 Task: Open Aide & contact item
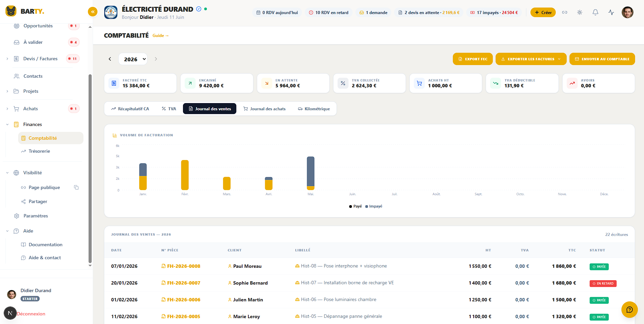coord(45,258)
